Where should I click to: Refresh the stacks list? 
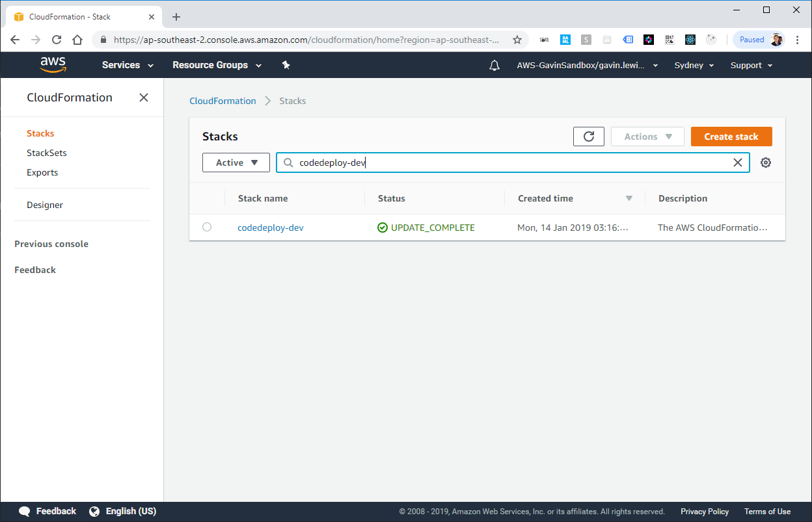589,137
